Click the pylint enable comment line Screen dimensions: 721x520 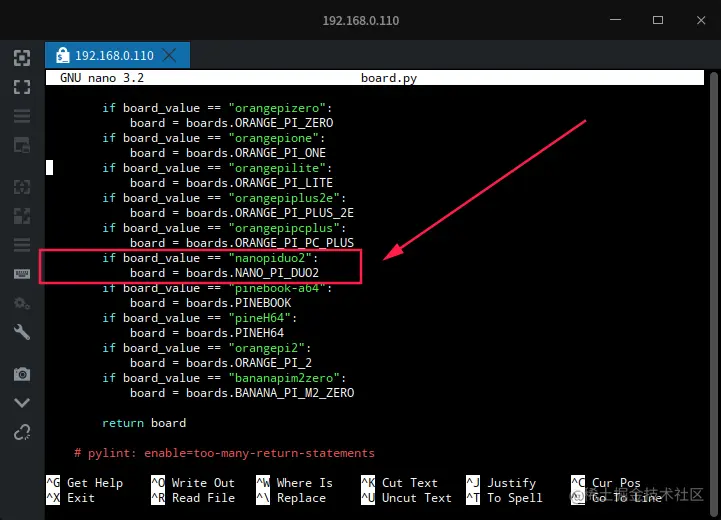point(224,453)
